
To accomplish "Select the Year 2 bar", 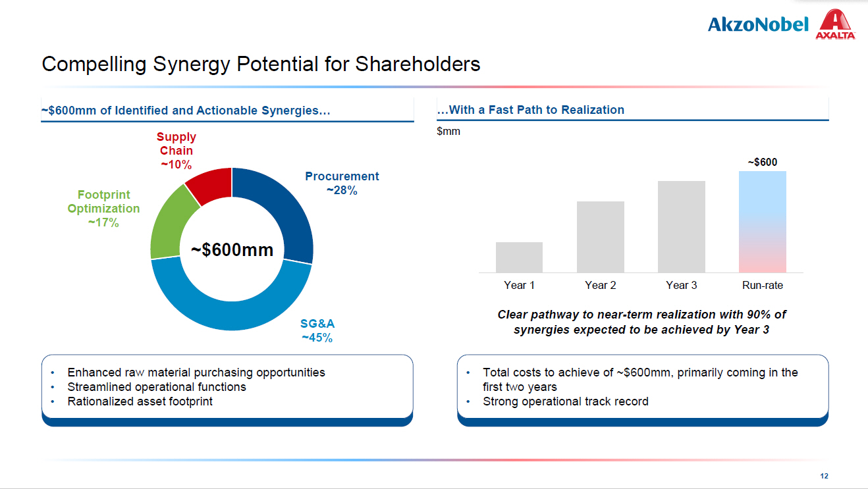I will pos(600,237).
